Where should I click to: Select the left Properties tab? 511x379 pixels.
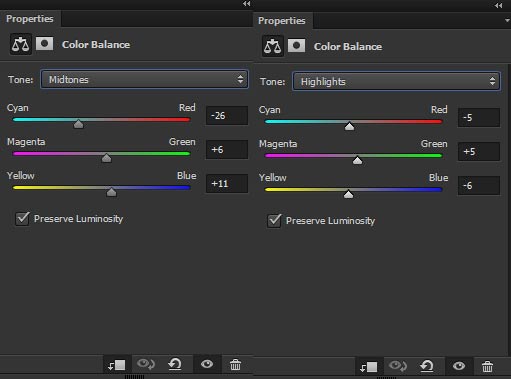click(x=30, y=19)
